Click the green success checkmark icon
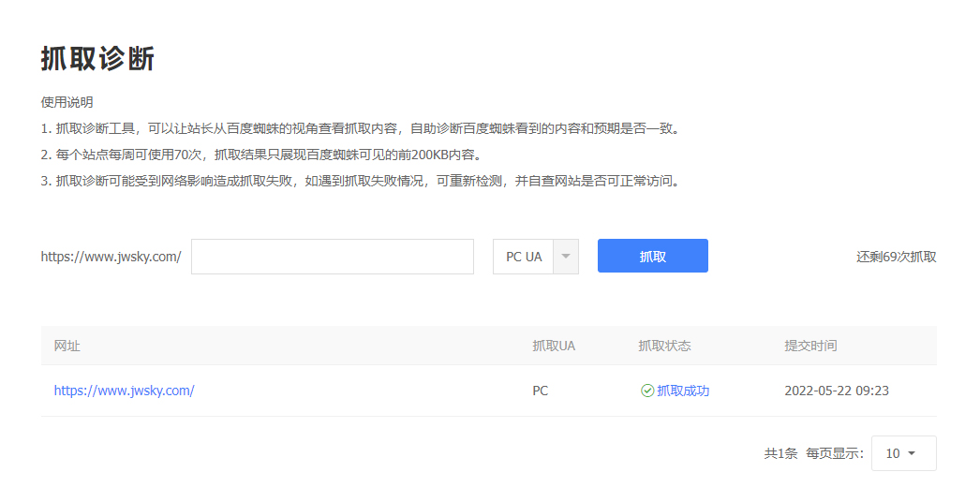The width and height of the screenshot is (980, 487). (x=646, y=391)
